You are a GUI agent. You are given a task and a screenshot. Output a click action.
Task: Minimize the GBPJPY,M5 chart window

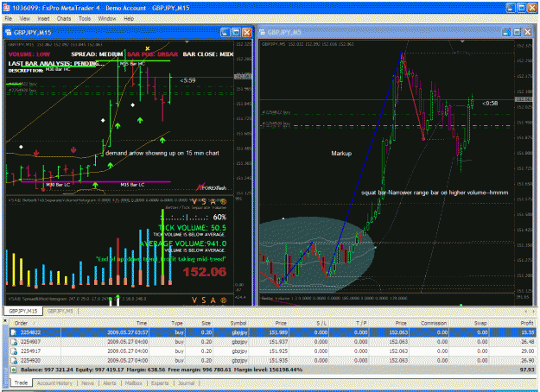(x=506, y=32)
